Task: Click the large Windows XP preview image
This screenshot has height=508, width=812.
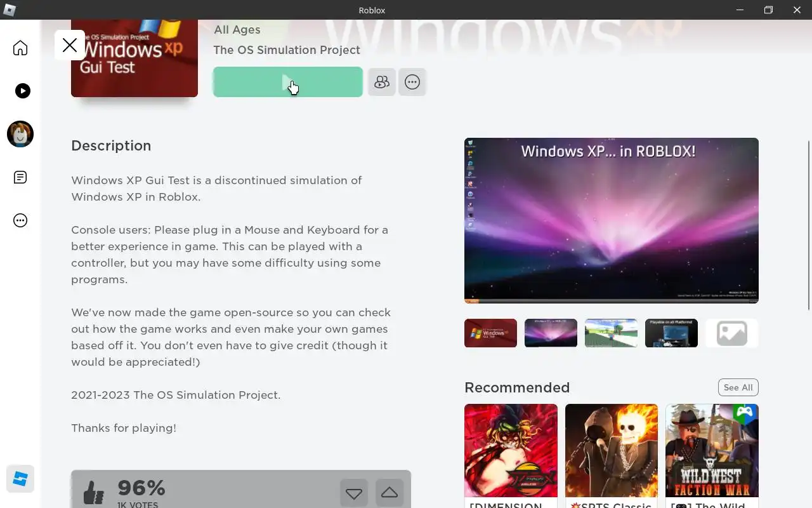Action: tap(612, 220)
